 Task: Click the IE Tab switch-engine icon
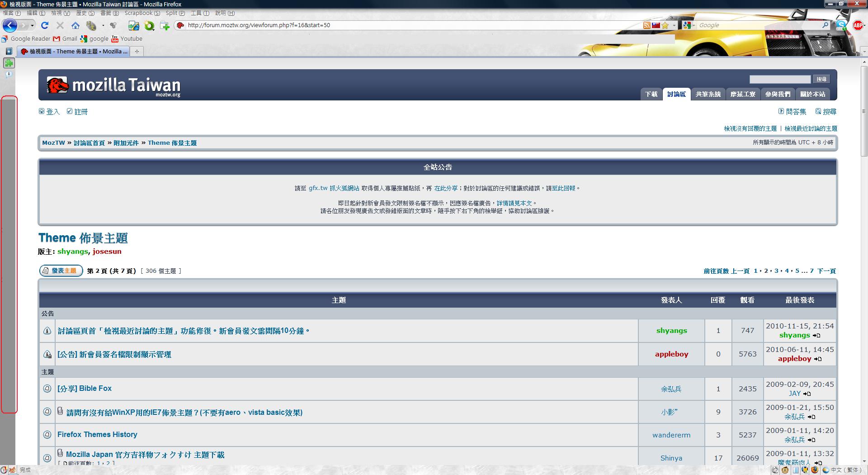[x=133, y=26]
